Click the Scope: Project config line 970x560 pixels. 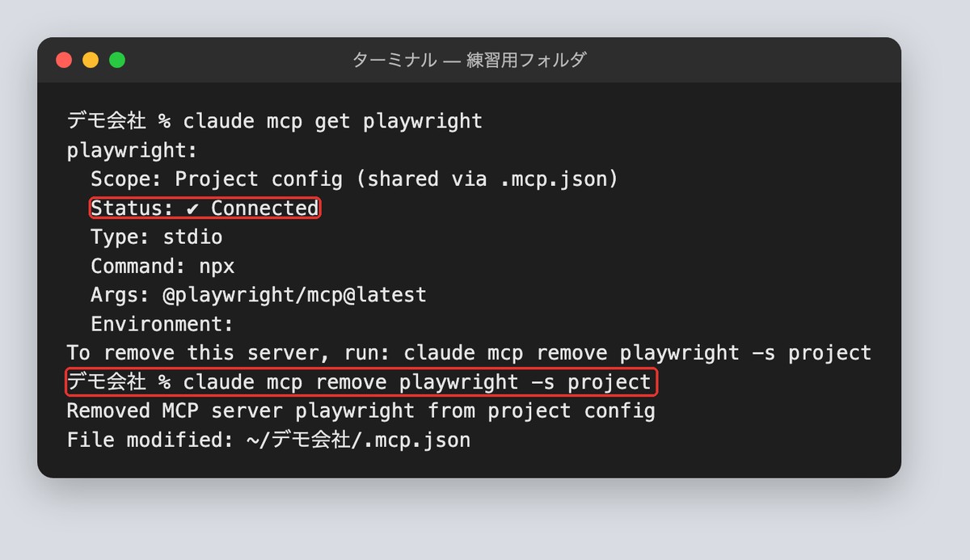354,179
